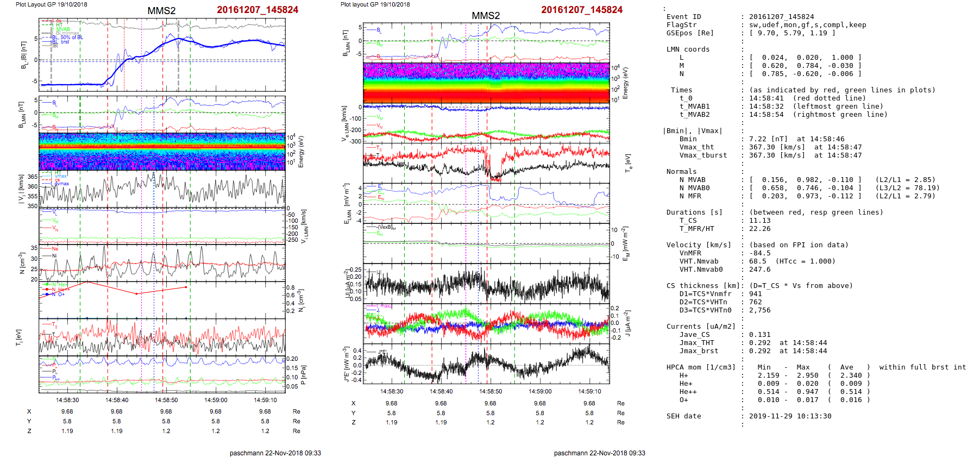Image resolution: width=980 pixels, height=457 pixels.
Task: Click the T_CS duration value 11.13
Action: [x=760, y=221]
